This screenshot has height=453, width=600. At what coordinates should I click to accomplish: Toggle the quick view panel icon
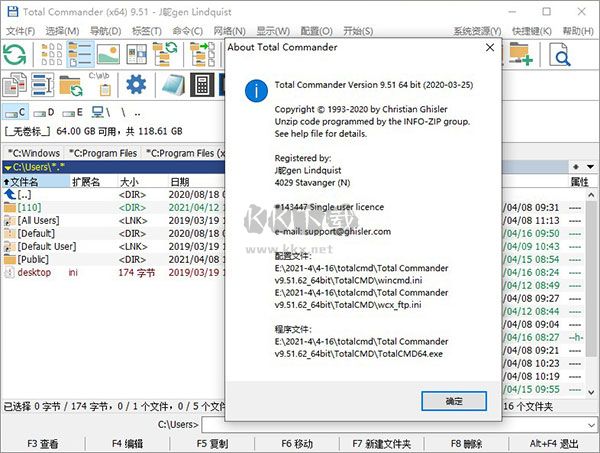click(x=137, y=55)
